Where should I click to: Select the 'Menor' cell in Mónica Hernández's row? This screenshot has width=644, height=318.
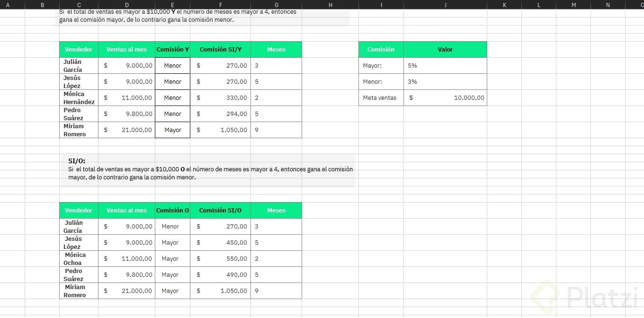point(172,98)
